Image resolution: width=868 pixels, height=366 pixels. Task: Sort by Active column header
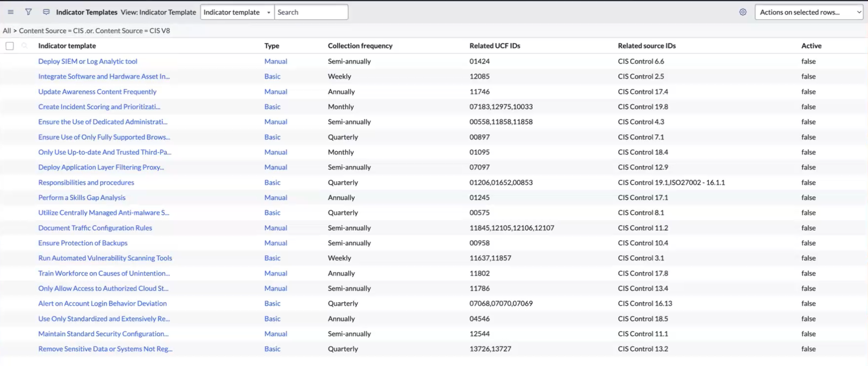pos(811,46)
